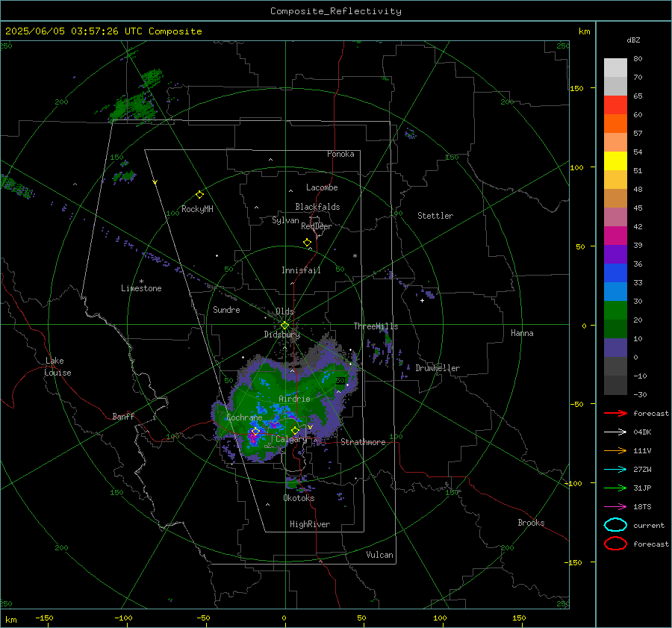Click the 2025/06/05 03:57:26 UTC timestamp
This screenshot has height=628, width=672.
[74, 31]
